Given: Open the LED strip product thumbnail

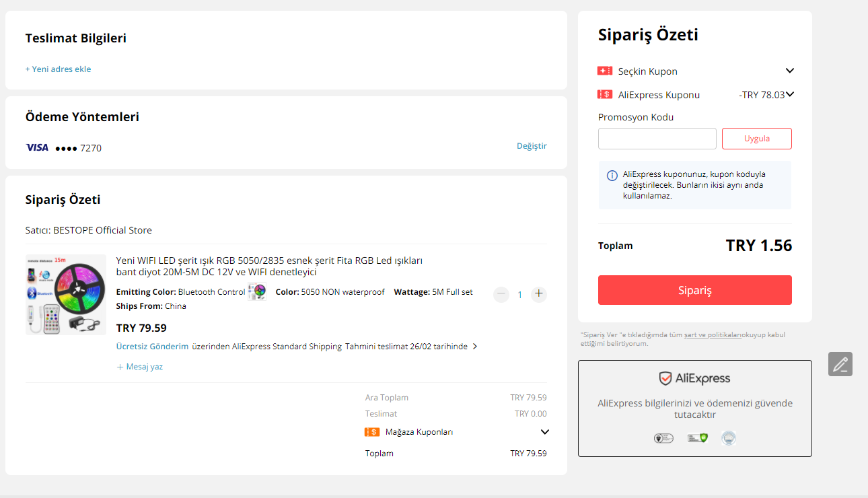Looking at the screenshot, I should pos(66,294).
